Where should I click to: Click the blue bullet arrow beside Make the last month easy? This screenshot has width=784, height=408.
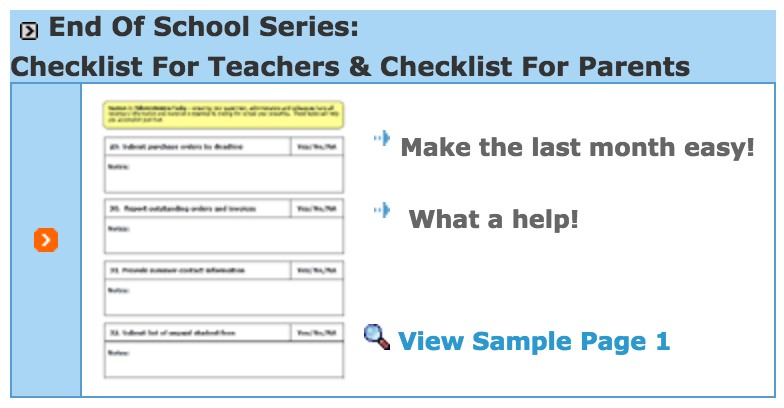(382, 138)
